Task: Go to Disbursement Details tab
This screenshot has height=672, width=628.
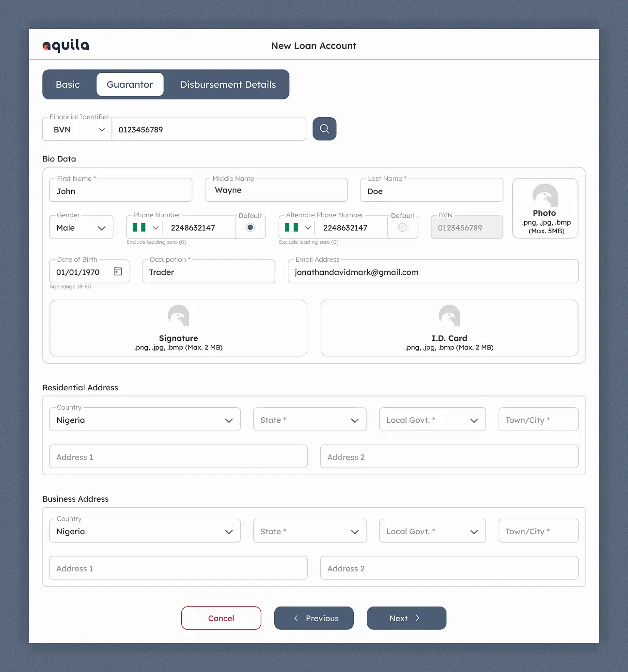Action: pyautogui.click(x=228, y=84)
